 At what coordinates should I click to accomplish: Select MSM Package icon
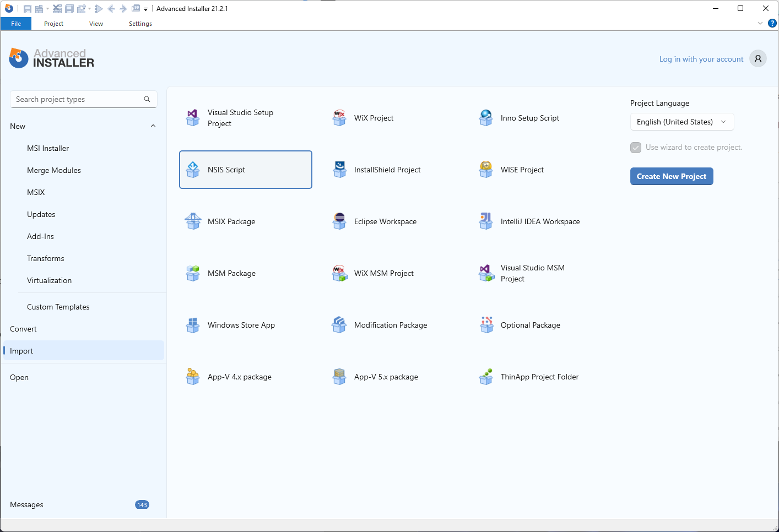(x=193, y=273)
